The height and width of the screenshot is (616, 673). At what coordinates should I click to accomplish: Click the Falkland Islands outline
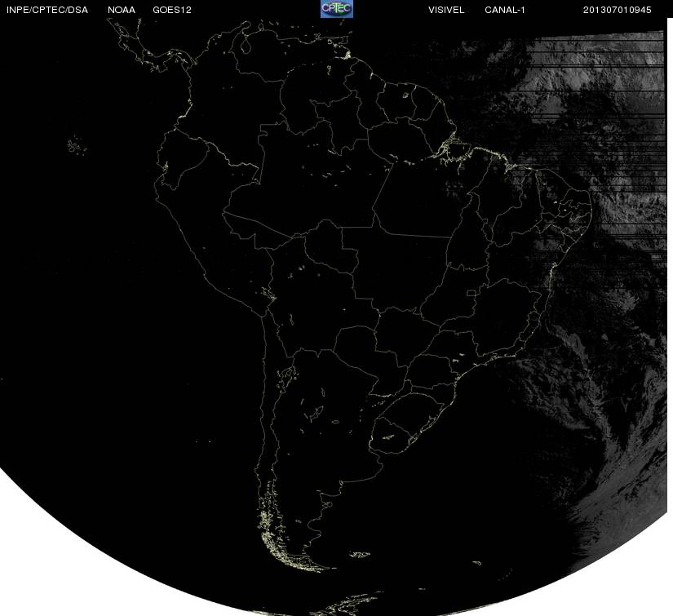click(360, 554)
